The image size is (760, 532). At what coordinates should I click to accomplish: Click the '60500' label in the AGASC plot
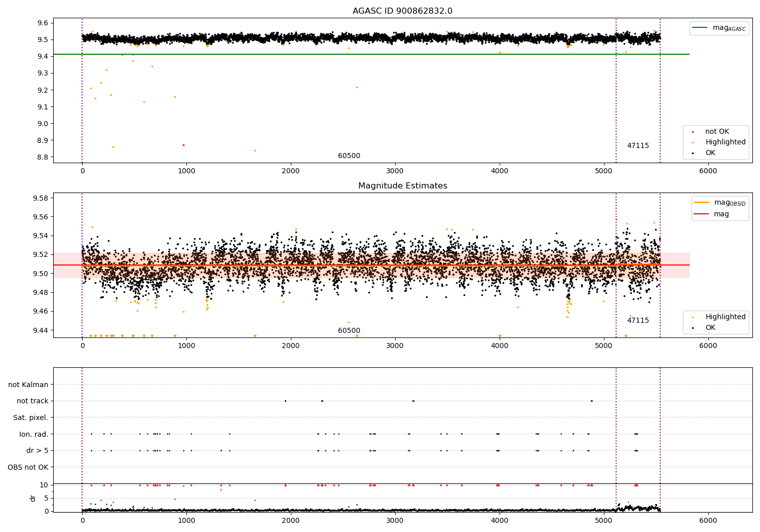click(x=349, y=156)
